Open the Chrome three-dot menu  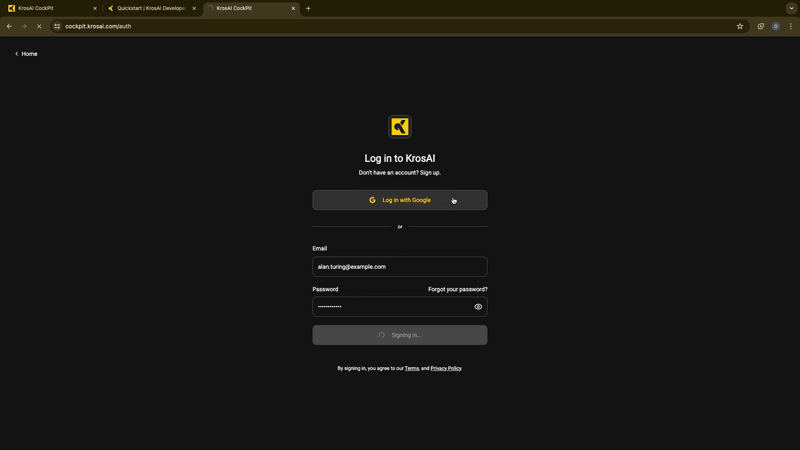pos(790,26)
